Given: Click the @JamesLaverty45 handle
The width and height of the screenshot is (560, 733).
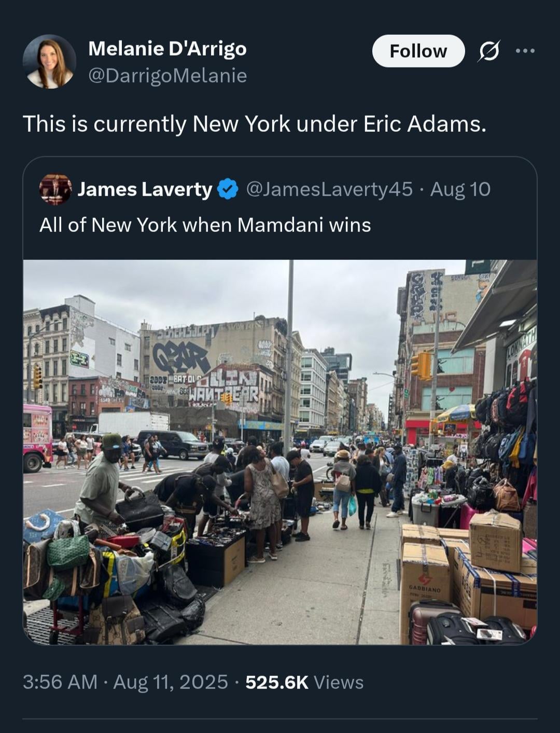Looking at the screenshot, I should point(329,189).
